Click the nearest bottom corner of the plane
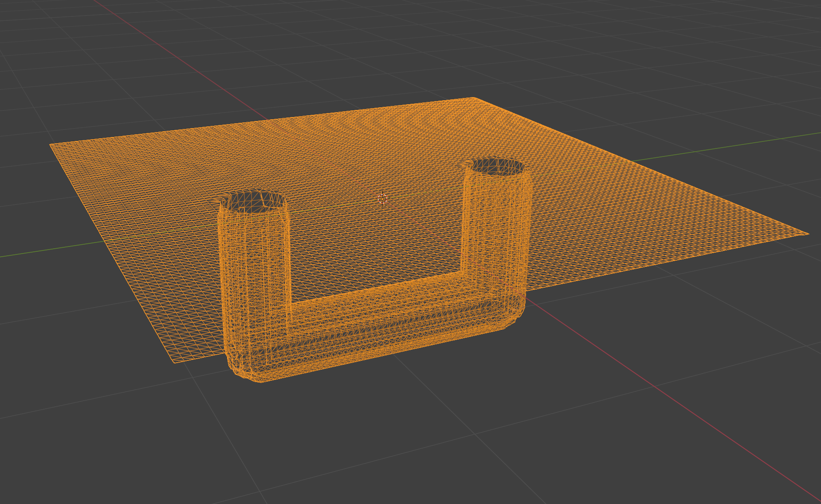The height and width of the screenshot is (504, 821). [x=174, y=362]
